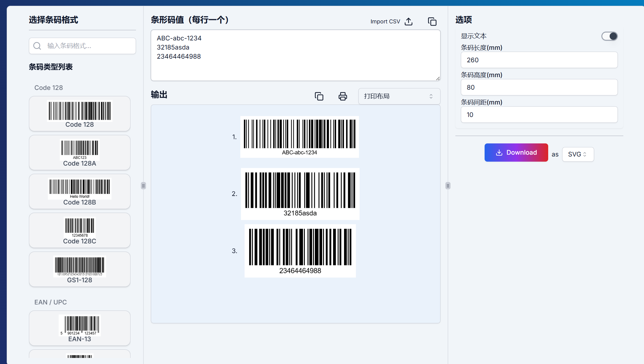Click the Download button

pos(516,153)
